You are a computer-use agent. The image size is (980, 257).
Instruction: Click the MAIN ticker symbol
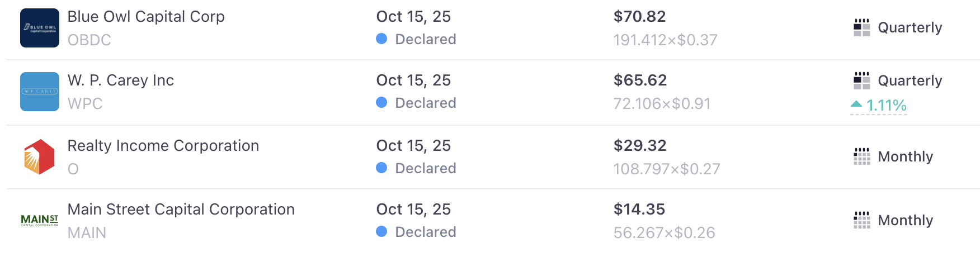tap(87, 232)
